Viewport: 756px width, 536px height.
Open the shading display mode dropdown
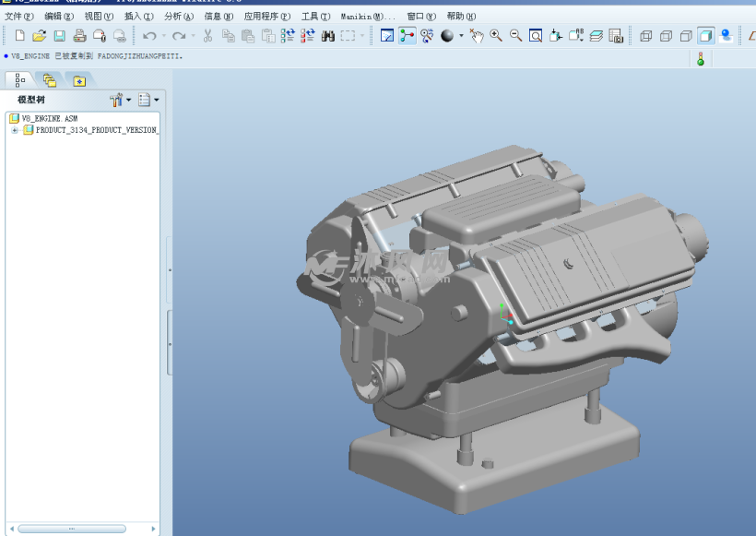point(461,36)
